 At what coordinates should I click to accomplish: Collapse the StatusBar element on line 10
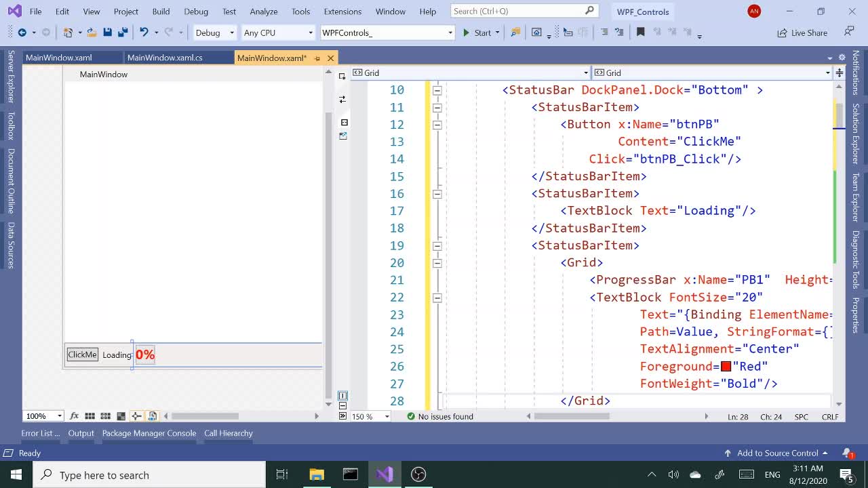pyautogui.click(x=437, y=90)
